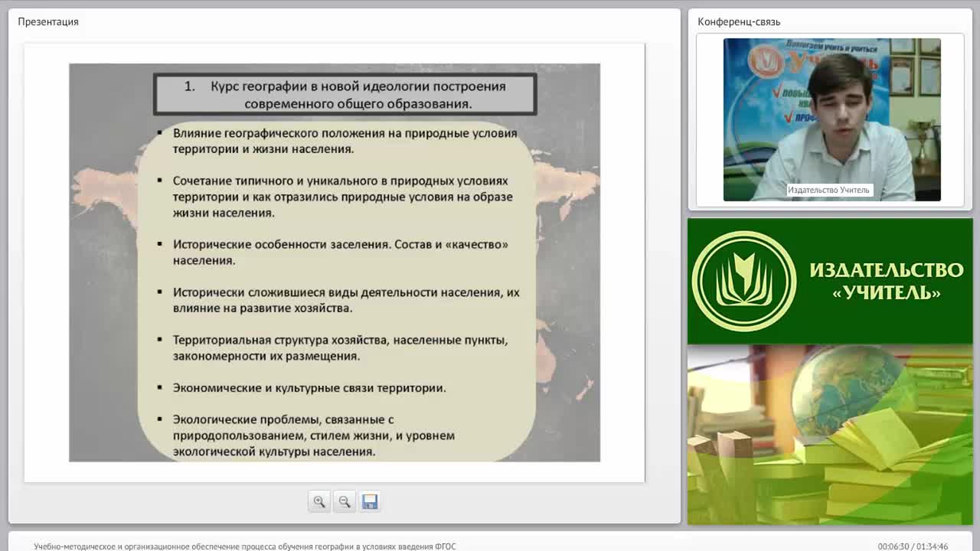Click the playback time 00:06:30 / 01:34:46
The height and width of the screenshot is (551, 980).
pos(913,546)
